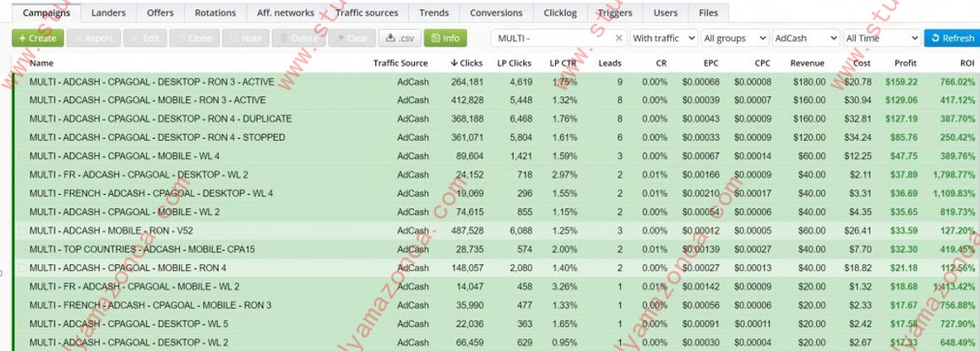Screen dimensions: 980x351
Task: Click the $159.22 profit value
Action: [901, 82]
